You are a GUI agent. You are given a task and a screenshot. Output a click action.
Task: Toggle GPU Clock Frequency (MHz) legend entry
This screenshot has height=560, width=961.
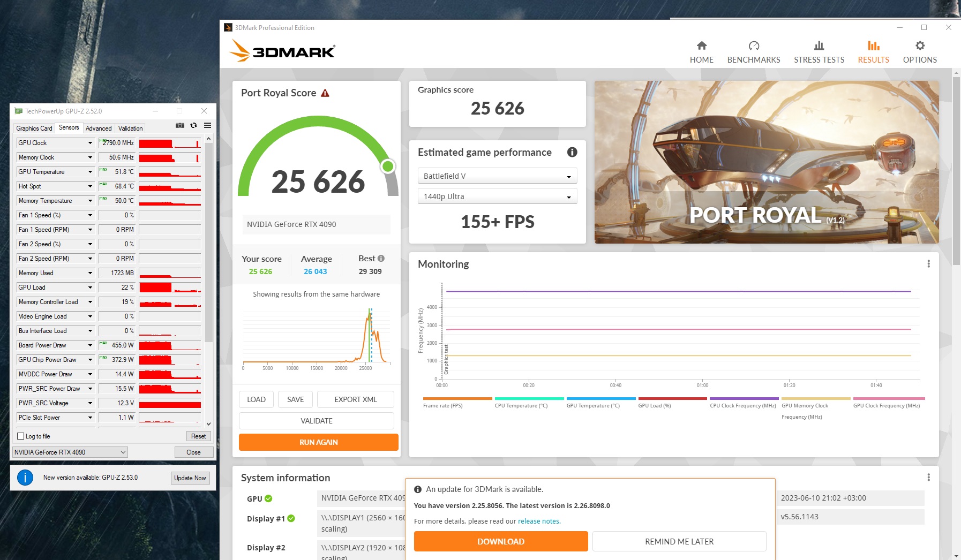click(889, 403)
